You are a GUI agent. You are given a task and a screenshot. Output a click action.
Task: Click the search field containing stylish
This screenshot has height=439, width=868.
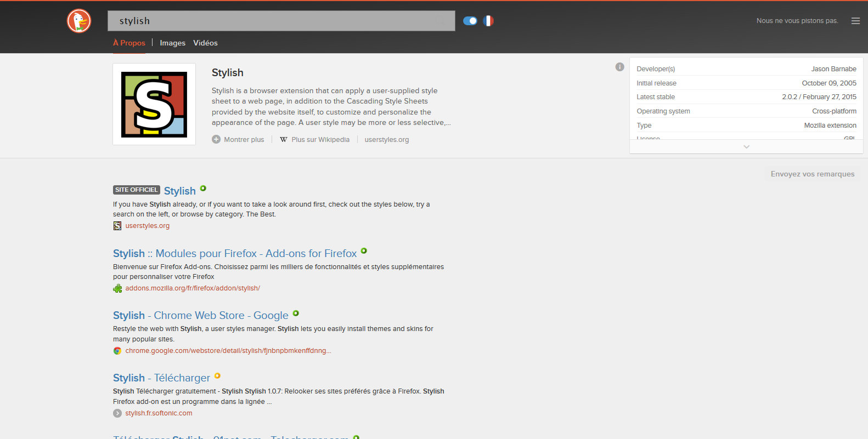point(281,21)
